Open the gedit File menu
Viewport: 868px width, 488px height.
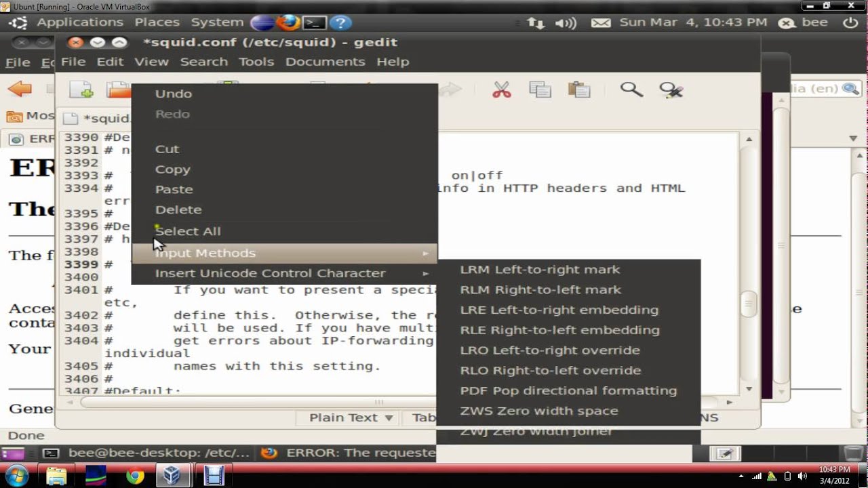coord(73,62)
